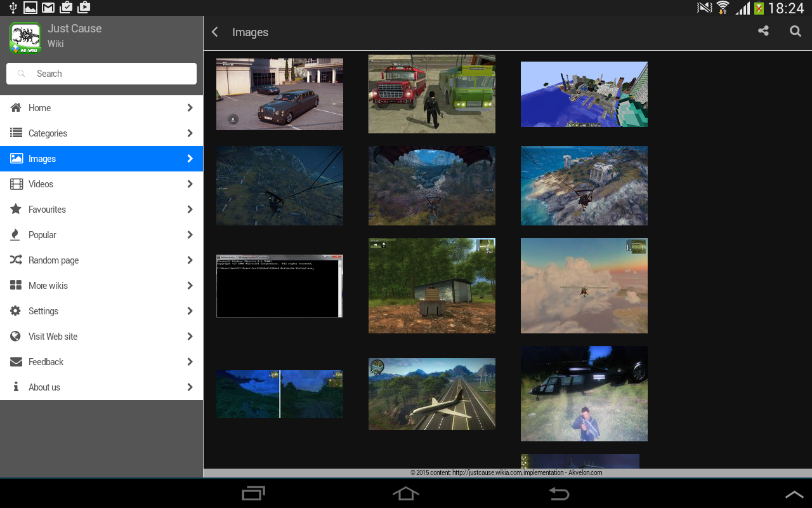812x508 pixels.
Task: Open the Visit Web site item
Action: (x=101, y=337)
